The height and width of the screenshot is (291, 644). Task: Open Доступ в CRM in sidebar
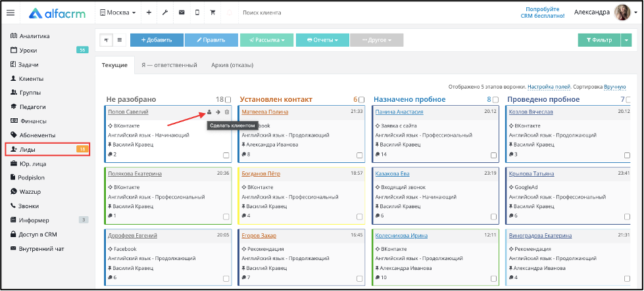click(37, 235)
